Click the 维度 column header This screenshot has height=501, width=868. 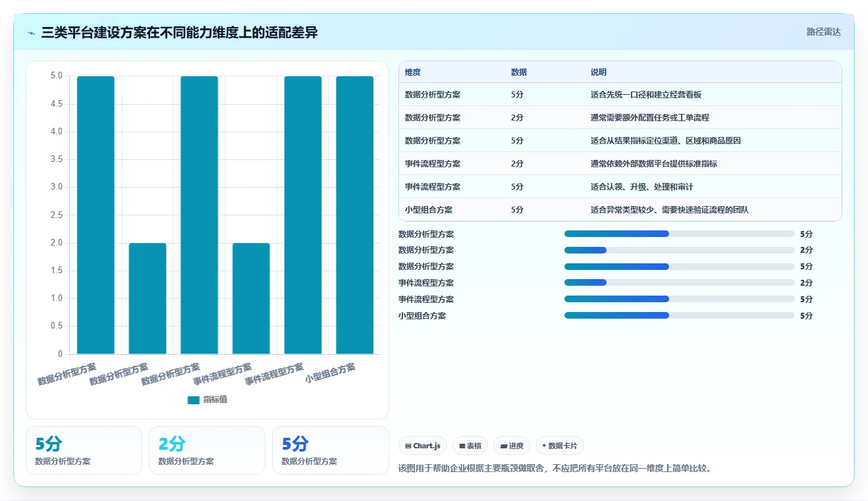click(x=413, y=72)
